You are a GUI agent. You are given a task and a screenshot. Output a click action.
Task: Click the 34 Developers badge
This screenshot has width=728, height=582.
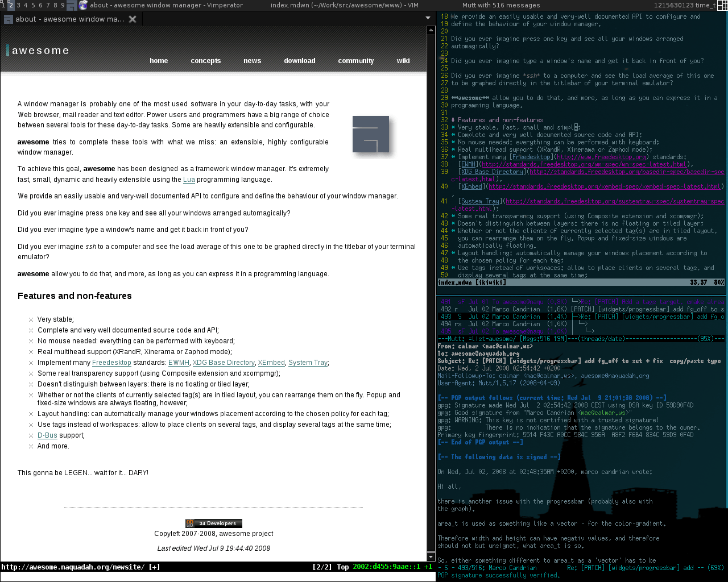[x=214, y=523]
